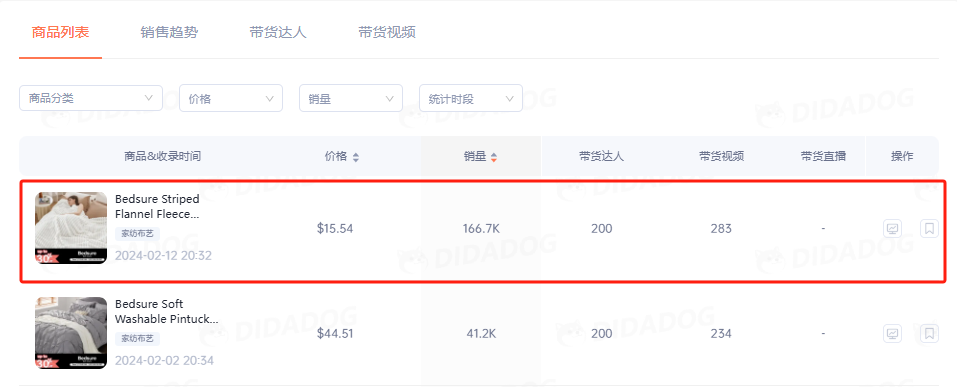Image resolution: width=957 pixels, height=387 pixels.
Task: Select the 商品列表 tab
Action: (x=60, y=32)
